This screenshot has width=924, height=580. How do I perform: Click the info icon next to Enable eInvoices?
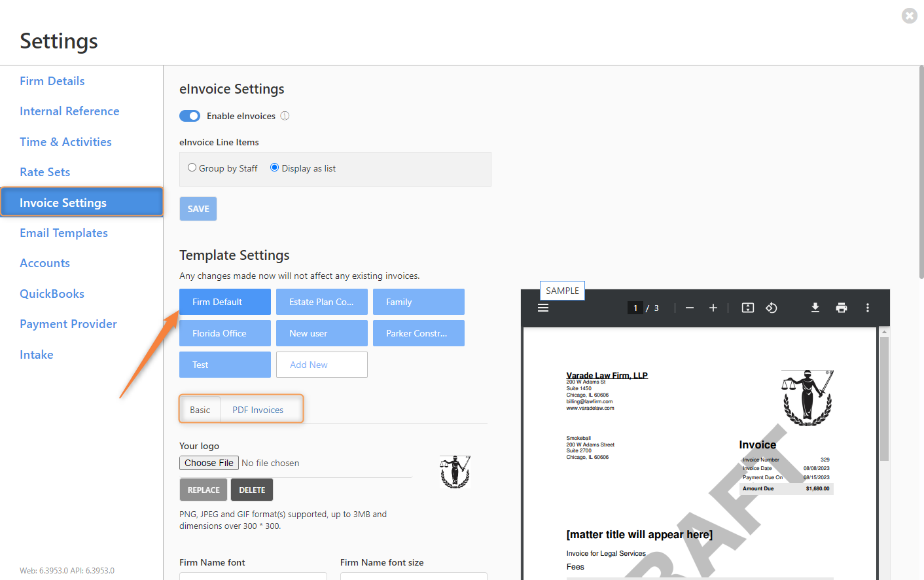[285, 116]
